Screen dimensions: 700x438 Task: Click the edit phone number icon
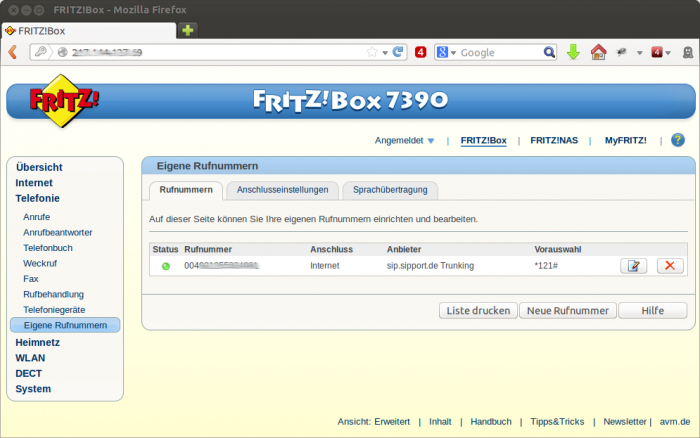point(633,266)
